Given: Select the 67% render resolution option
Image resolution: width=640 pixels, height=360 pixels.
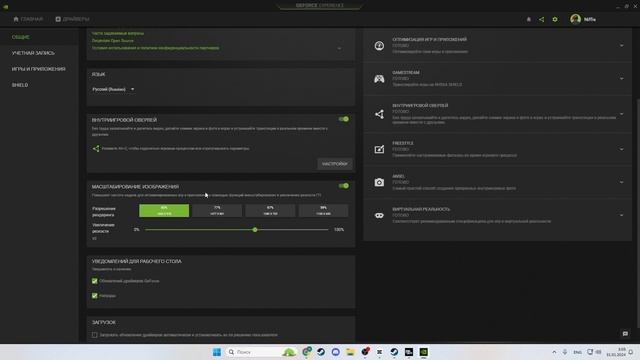Looking at the screenshot, I should [x=270, y=211].
